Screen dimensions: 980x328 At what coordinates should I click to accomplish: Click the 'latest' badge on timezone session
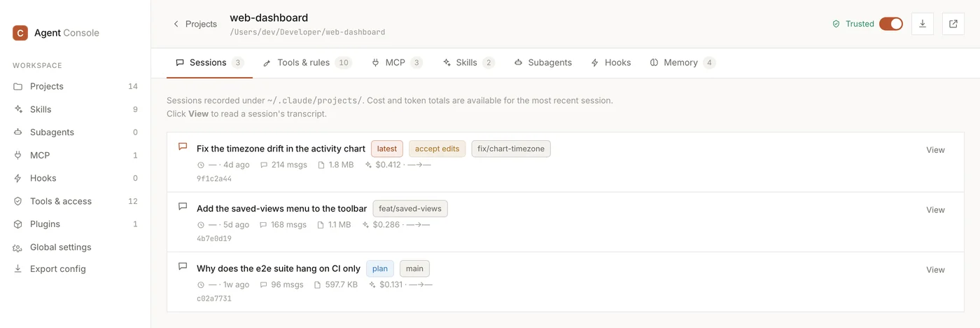coord(387,149)
